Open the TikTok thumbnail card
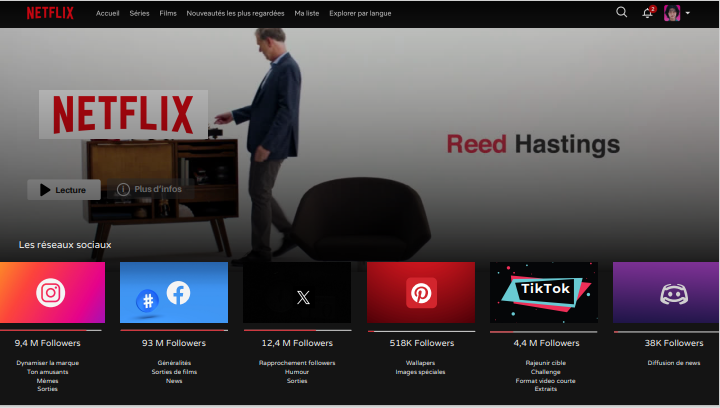Viewport: 720px width, 408px height. [544, 292]
